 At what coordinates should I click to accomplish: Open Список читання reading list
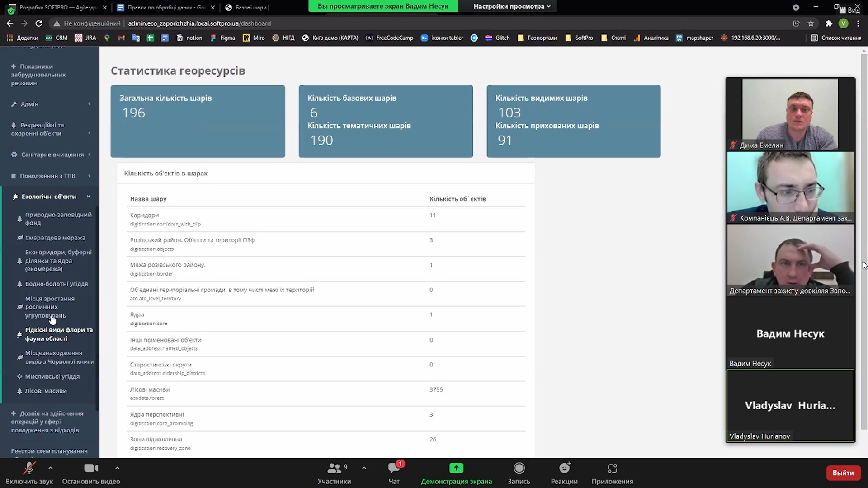pos(836,38)
